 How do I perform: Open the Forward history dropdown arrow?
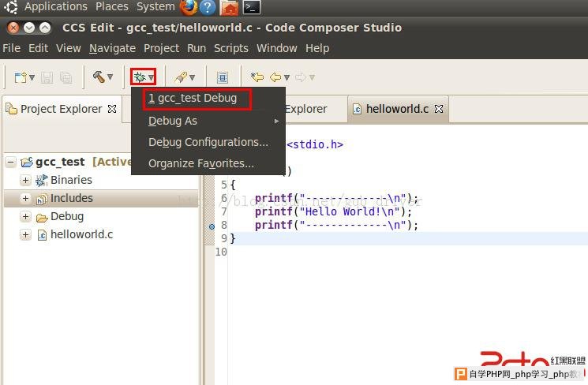312,77
